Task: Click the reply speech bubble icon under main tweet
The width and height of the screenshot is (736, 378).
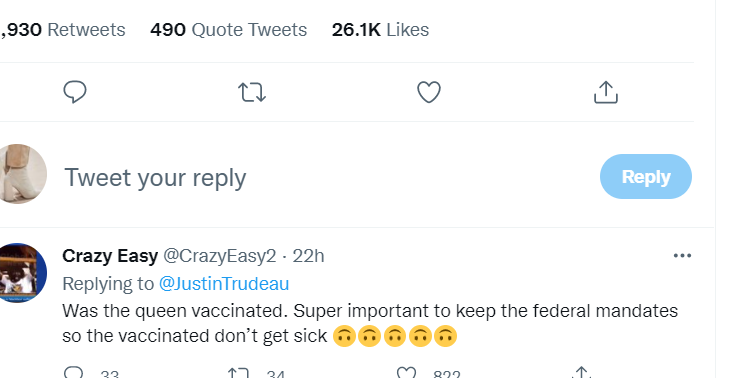Action: tap(75, 92)
